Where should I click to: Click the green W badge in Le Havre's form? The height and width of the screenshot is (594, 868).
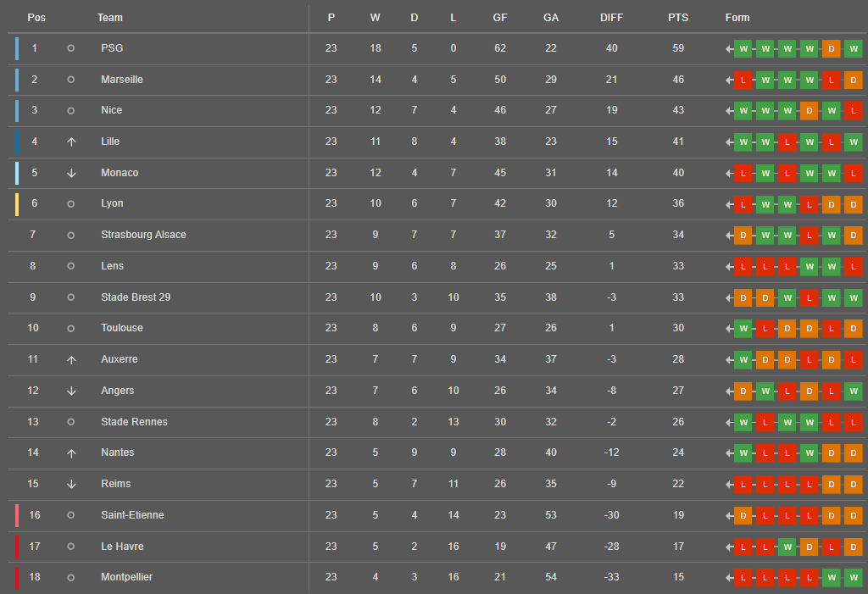tap(787, 547)
